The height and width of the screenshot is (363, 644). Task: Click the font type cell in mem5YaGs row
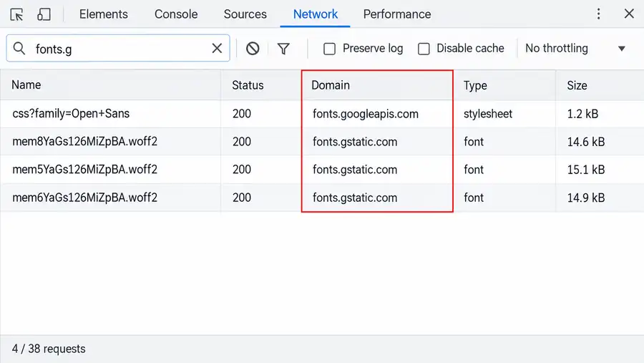click(474, 170)
